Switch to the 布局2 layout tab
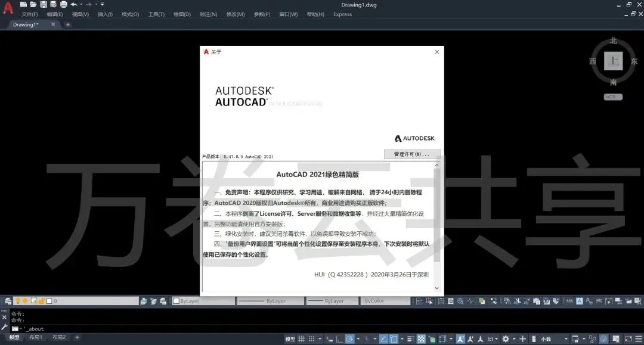The height and width of the screenshot is (345, 644). (58, 337)
